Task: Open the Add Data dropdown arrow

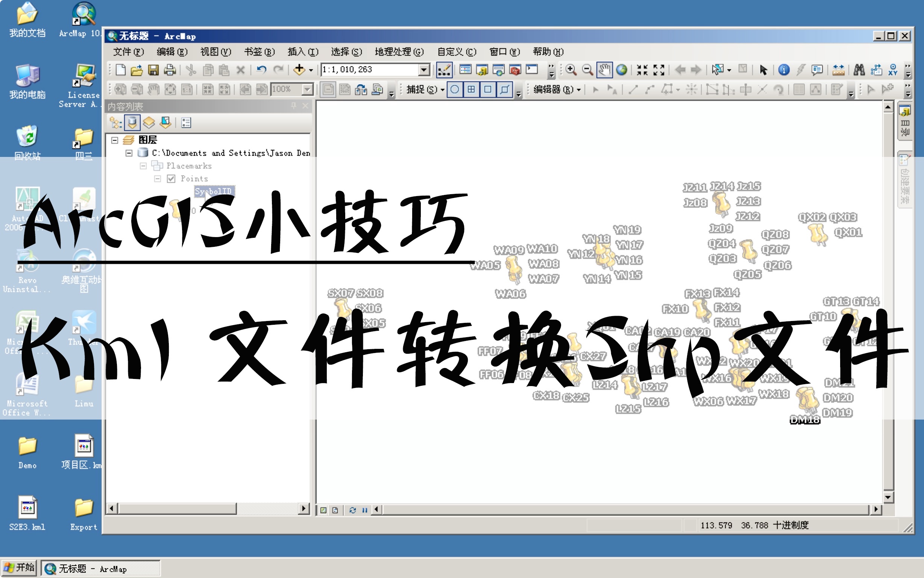Action: (311, 70)
